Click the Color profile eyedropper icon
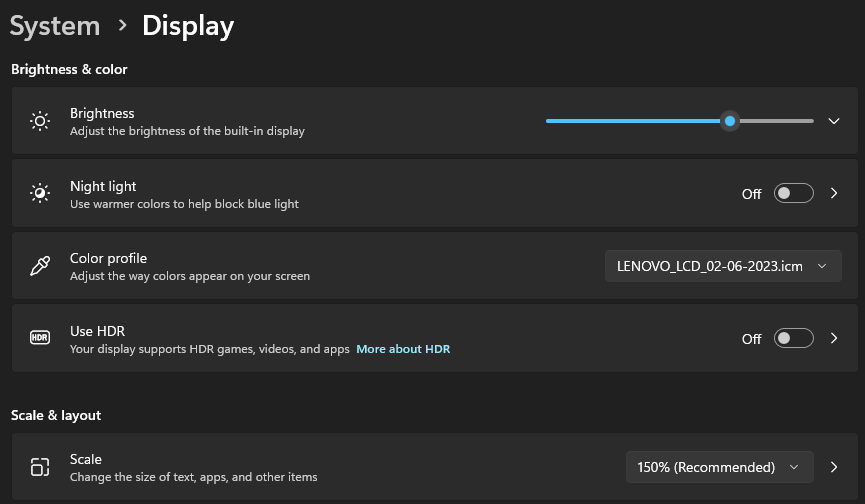The width and height of the screenshot is (865, 504). tap(40, 266)
